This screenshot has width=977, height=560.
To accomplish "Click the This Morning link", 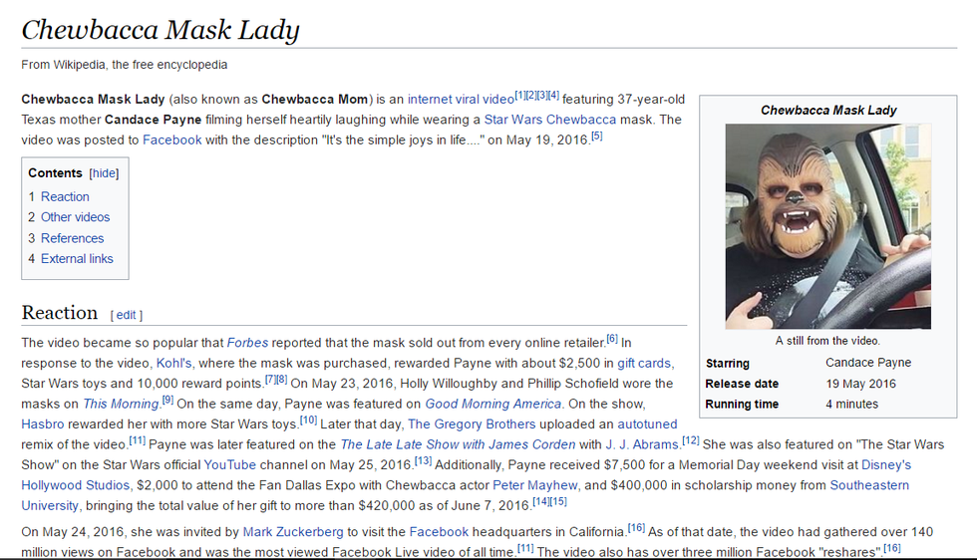I will click(121, 404).
